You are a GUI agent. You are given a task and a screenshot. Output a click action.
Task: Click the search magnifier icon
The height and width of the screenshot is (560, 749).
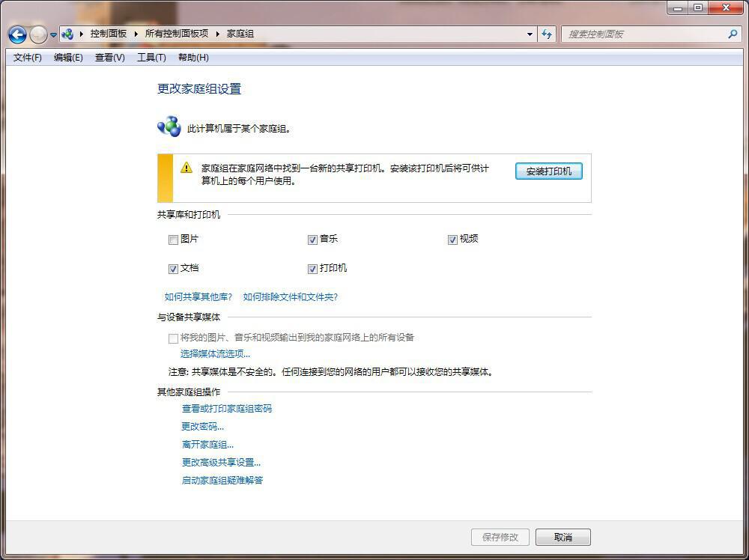click(x=733, y=34)
